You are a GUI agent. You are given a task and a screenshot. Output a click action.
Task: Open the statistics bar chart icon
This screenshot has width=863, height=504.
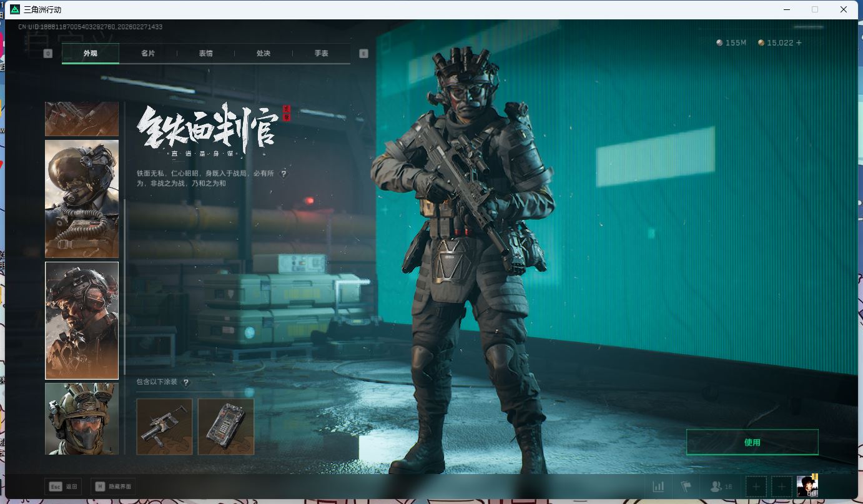coord(658,487)
